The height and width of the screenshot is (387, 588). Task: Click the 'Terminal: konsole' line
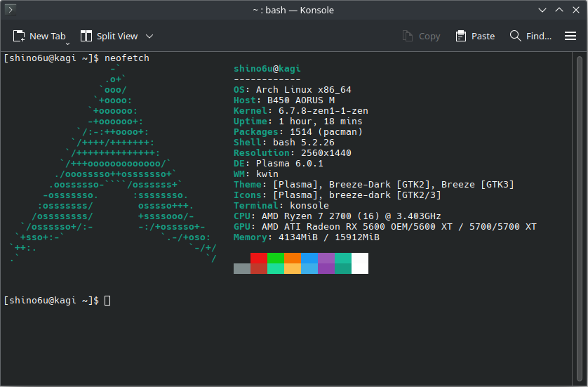tap(281, 205)
